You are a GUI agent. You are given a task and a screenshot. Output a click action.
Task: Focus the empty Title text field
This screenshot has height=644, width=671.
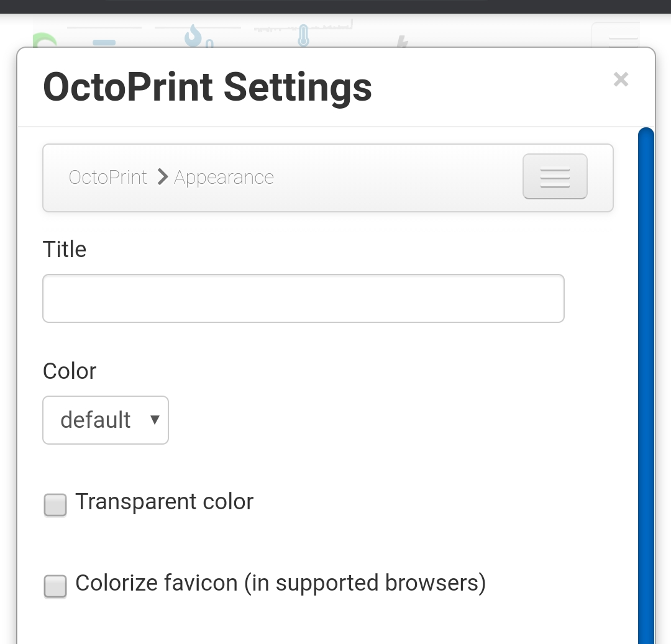click(303, 298)
